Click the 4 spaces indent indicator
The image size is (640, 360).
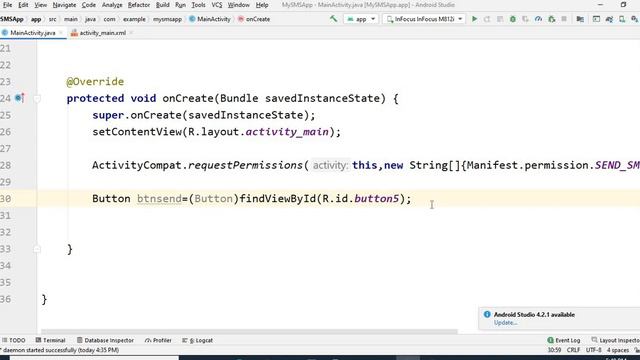[618, 350]
